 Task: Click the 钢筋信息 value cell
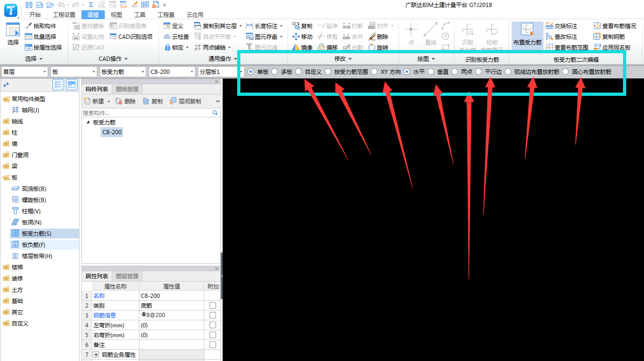coord(172,315)
